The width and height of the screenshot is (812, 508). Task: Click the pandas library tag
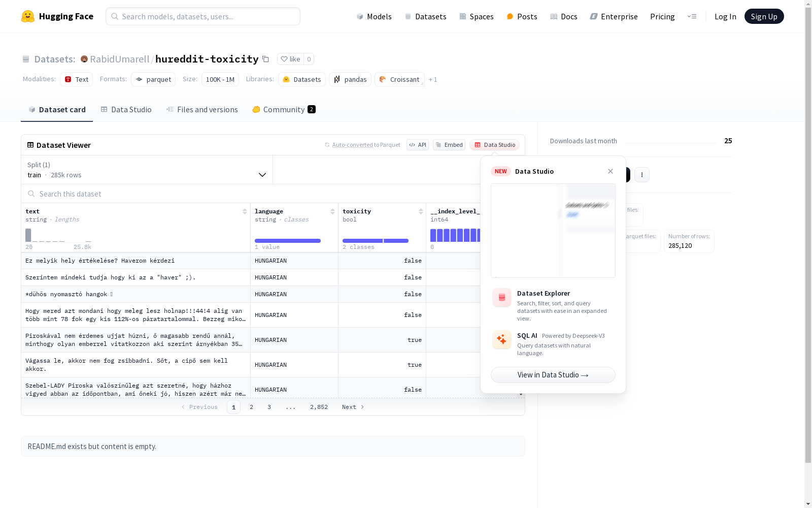tap(350, 79)
